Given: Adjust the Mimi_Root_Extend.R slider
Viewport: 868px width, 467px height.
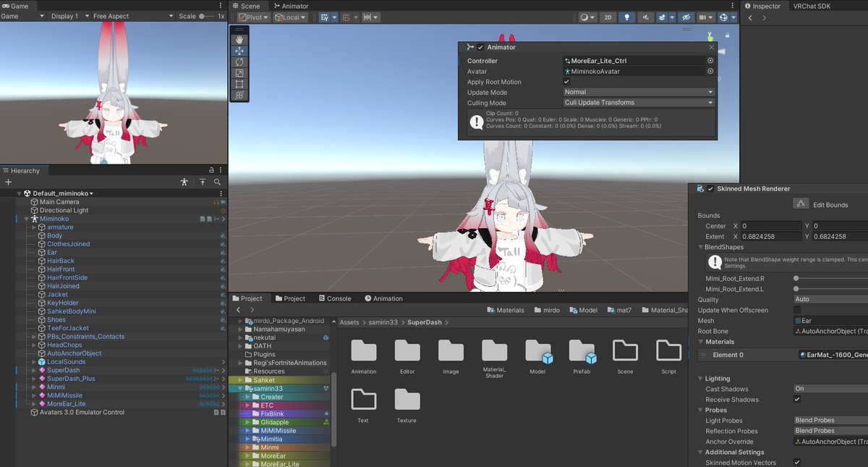Looking at the screenshot, I should 830,278.
